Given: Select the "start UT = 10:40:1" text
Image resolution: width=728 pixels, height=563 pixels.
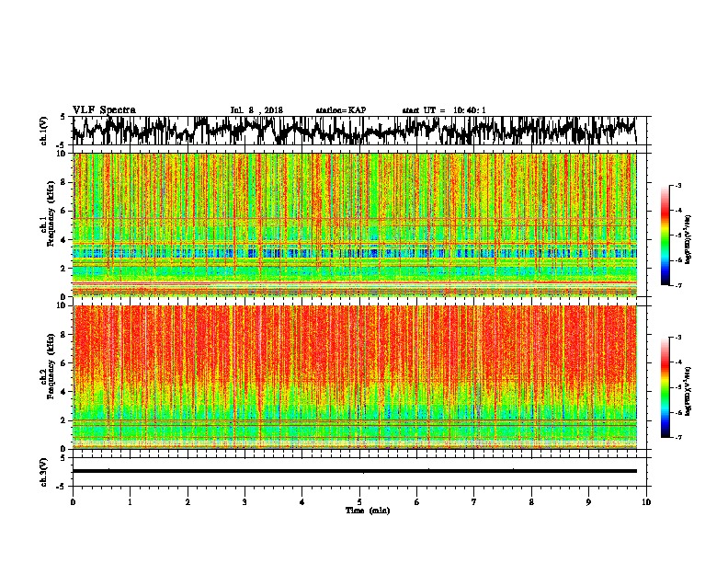Looking at the screenshot, I should coord(444,110).
